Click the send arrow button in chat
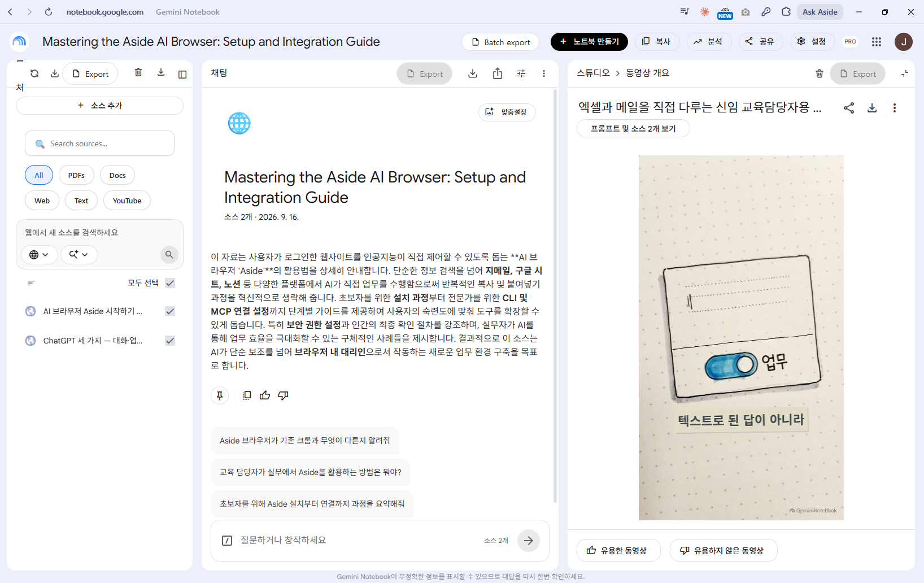Image resolution: width=924 pixels, height=583 pixels. (529, 541)
